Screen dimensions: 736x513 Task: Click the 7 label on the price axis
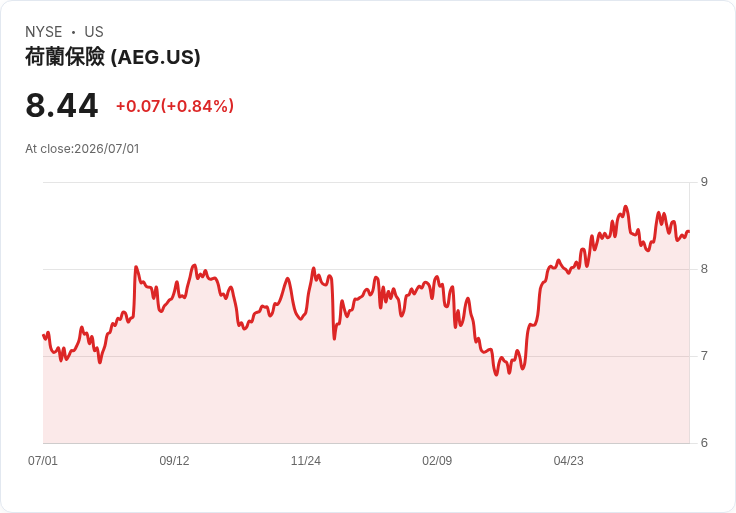pyautogui.click(x=704, y=356)
